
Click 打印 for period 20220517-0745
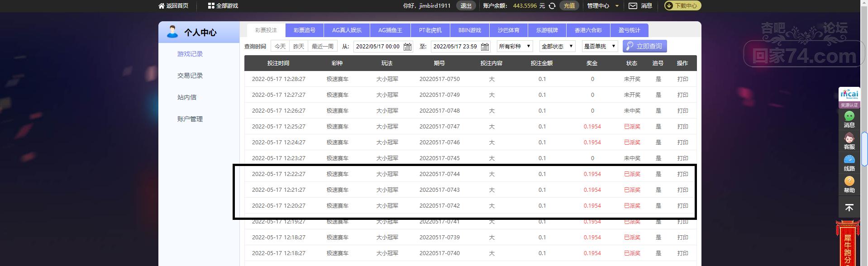coord(682,158)
